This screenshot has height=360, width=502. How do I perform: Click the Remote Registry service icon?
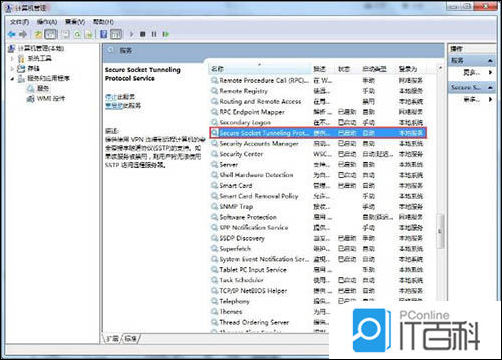[x=214, y=91]
